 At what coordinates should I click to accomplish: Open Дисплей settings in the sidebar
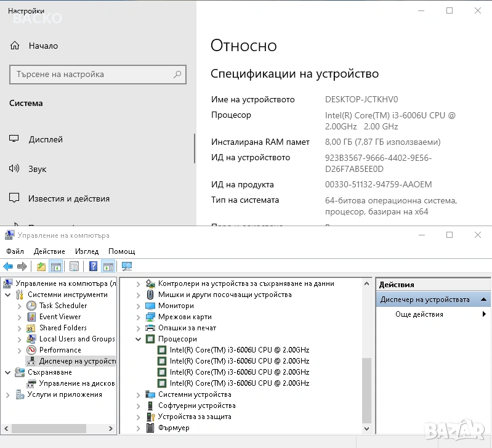coord(46,139)
